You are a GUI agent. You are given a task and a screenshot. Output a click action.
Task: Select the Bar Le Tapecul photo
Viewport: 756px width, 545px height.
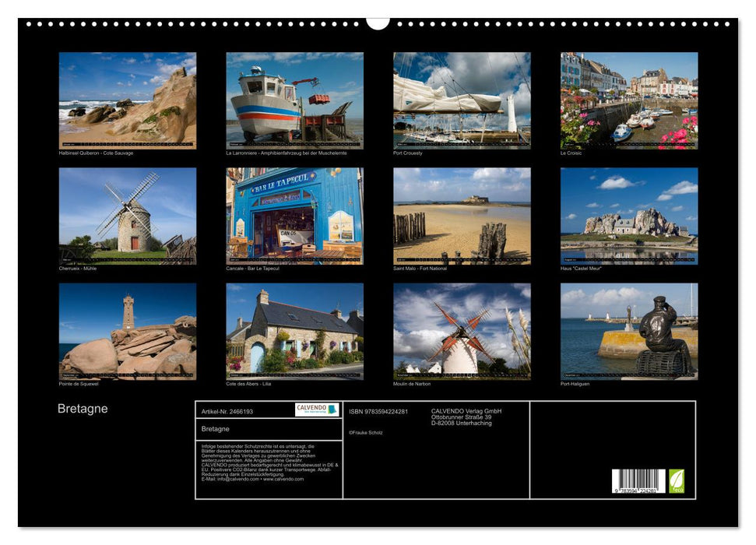tap(294, 216)
